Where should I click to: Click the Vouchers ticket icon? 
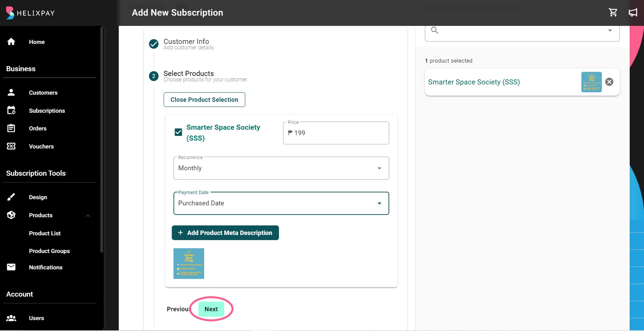pyautogui.click(x=11, y=146)
